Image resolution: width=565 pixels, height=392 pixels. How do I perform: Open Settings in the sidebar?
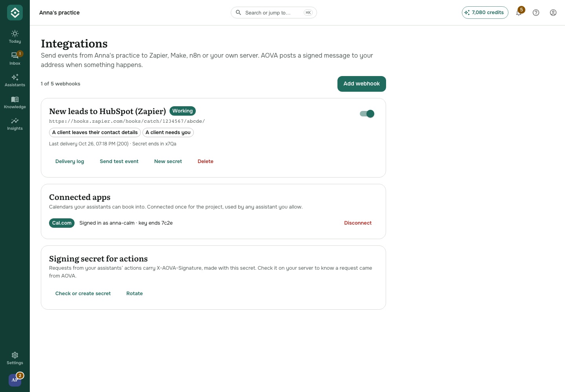point(15,358)
